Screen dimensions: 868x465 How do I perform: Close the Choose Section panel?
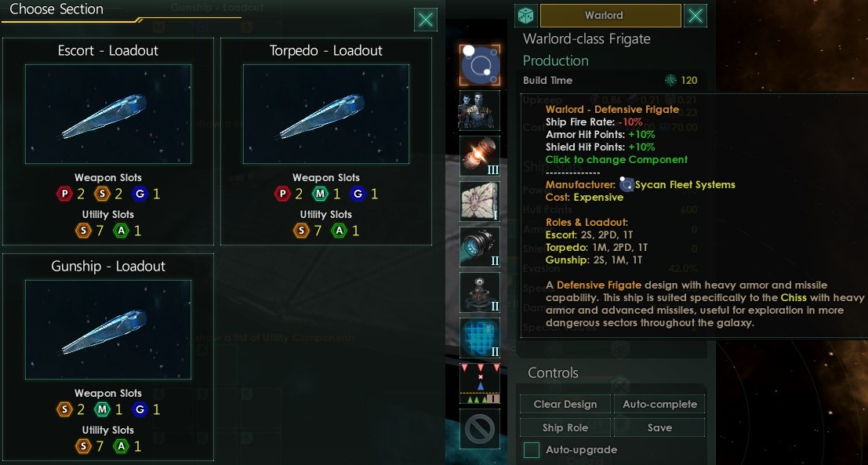coord(426,20)
